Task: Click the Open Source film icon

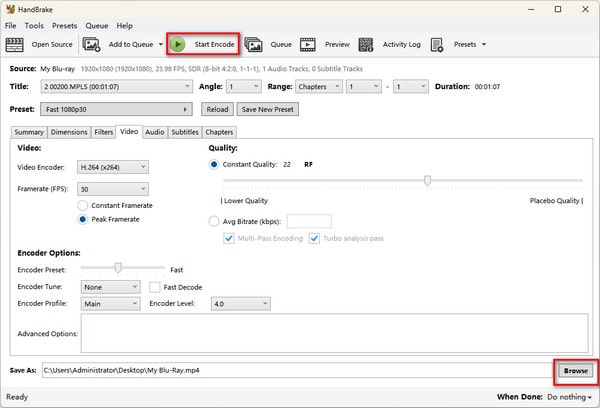Action: [15, 44]
